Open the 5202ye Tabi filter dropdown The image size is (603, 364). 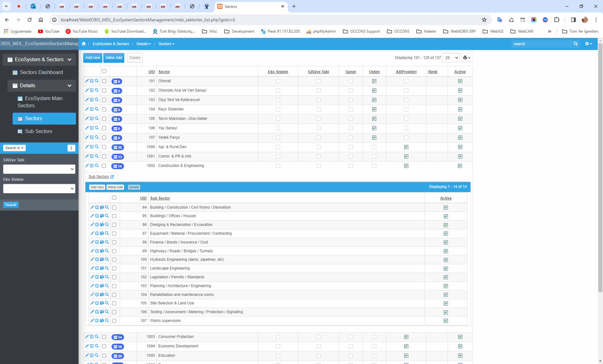click(x=39, y=169)
